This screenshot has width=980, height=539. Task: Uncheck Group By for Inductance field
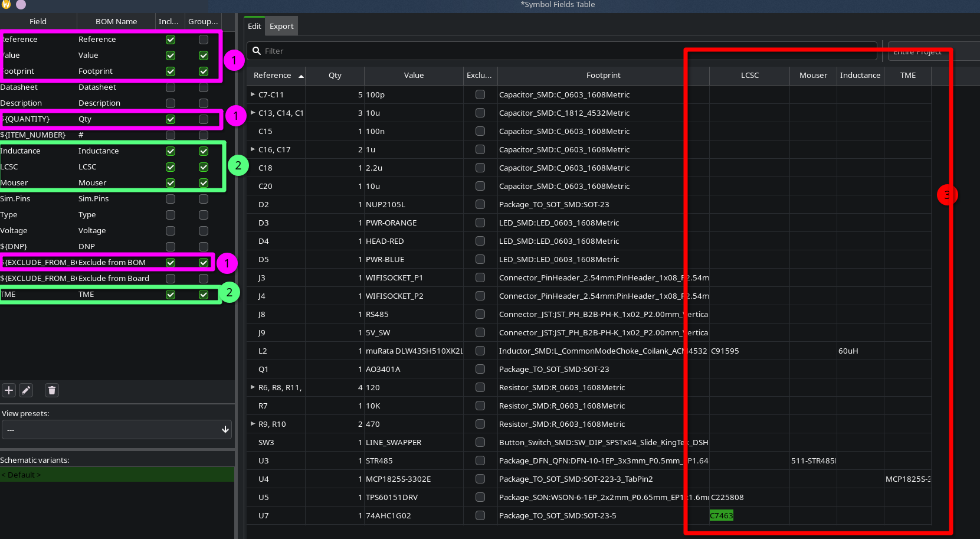click(x=204, y=151)
